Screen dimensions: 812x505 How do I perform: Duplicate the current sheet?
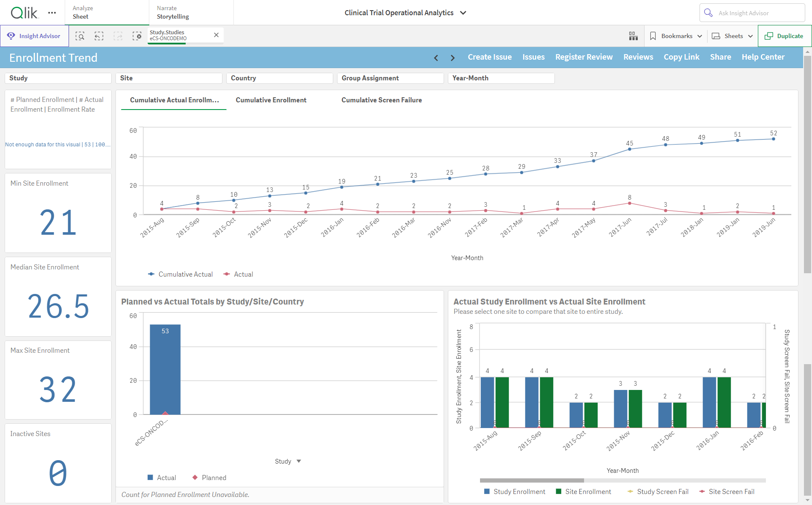(785, 36)
